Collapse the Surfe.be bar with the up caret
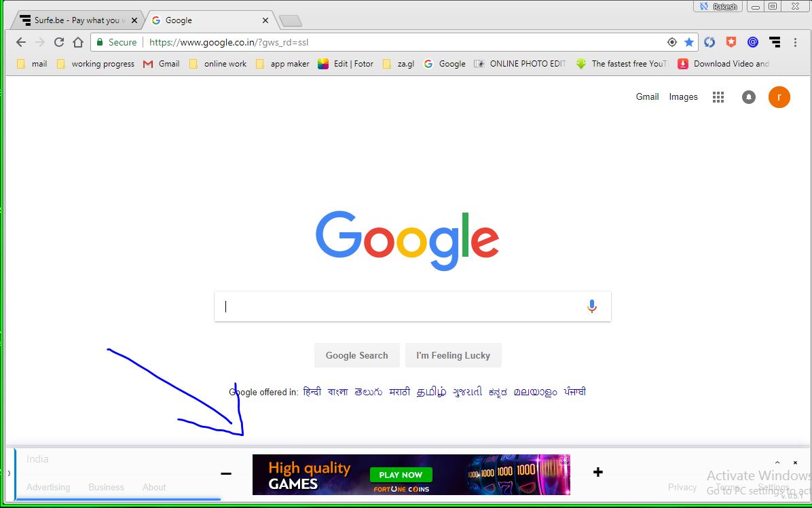This screenshot has height=508, width=812. (777, 462)
